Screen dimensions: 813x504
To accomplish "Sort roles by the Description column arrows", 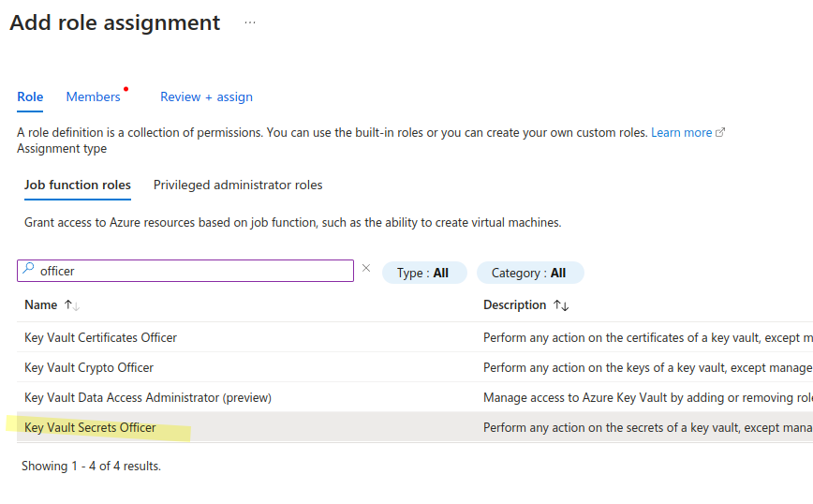I will point(561,305).
